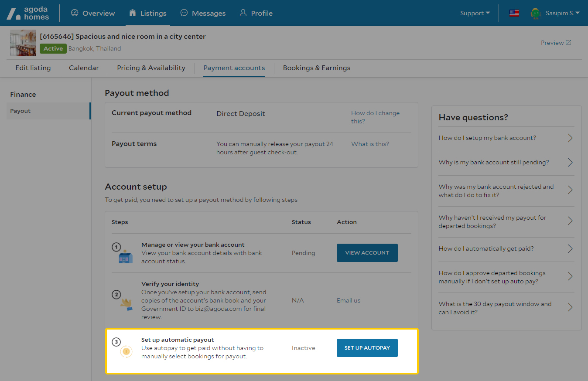The width and height of the screenshot is (588, 381).
Task: Open the Pricing & Availability tab
Action: [x=151, y=68]
